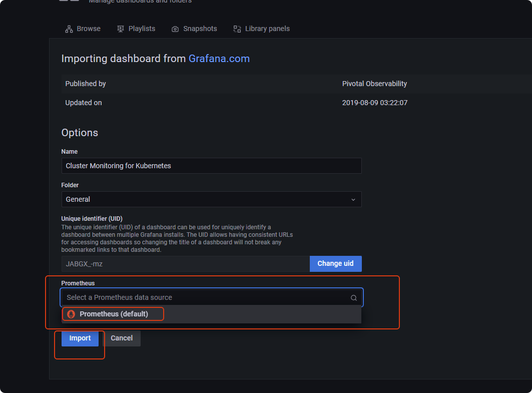
Task: Click the Snapshots camera icon
Action: (x=175, y=29)
